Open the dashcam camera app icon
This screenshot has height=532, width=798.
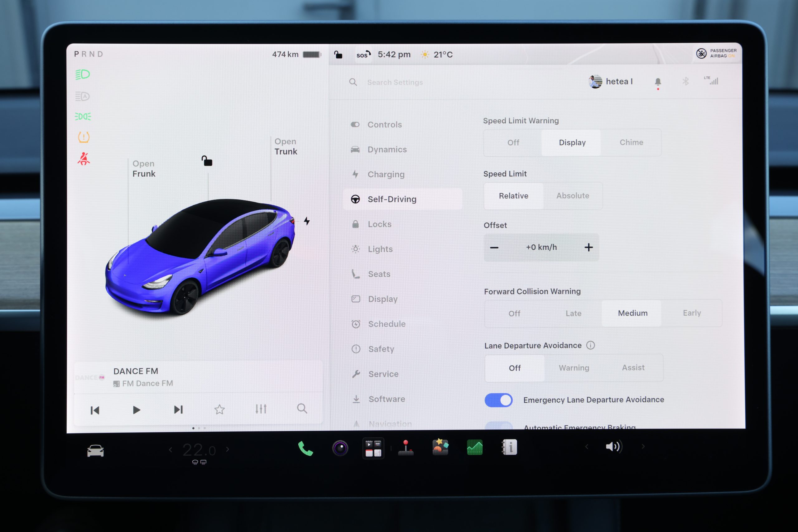(x=340, y=448)
